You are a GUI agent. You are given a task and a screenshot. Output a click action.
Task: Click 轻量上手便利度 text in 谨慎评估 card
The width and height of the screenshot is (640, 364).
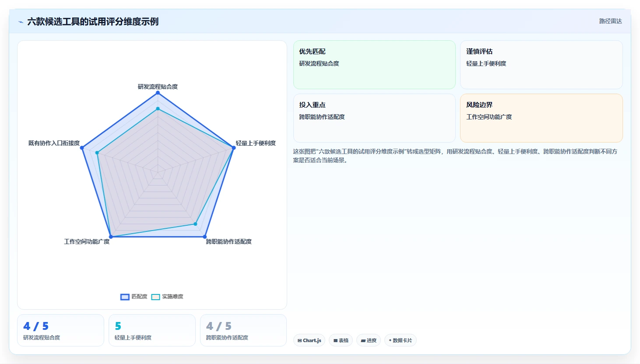click(486, 63)
